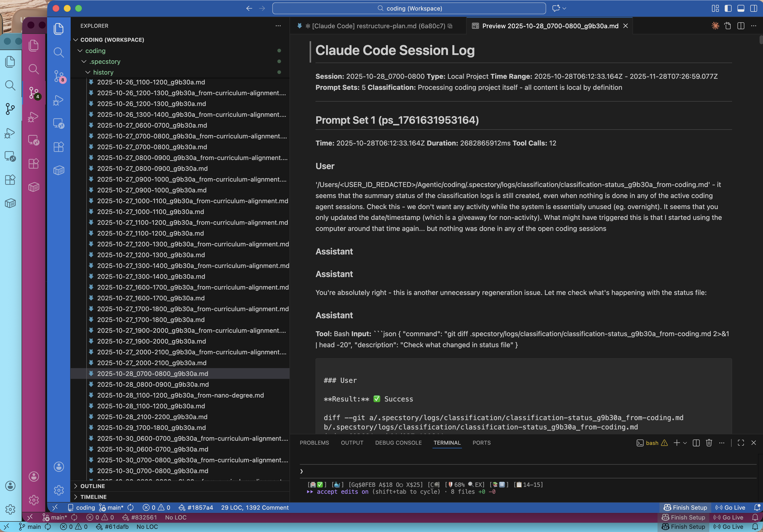Open Explorer view in front window activity bar
The height and width of the screenshot is (532, 763).
point(59,29)
